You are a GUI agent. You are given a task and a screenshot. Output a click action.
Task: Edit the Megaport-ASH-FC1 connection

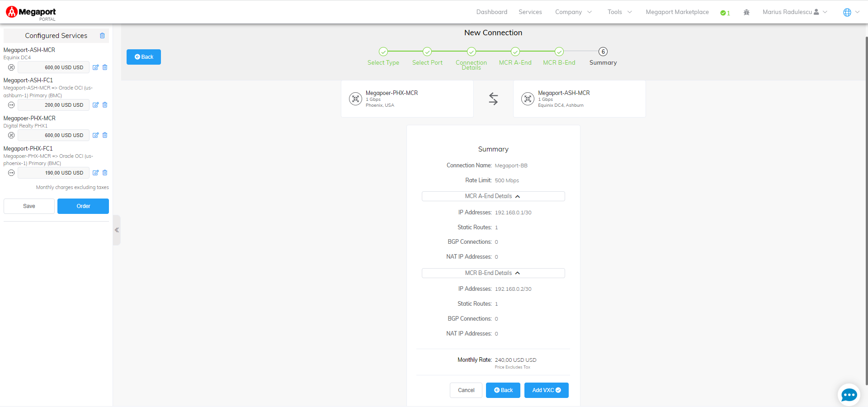pyautogui.click(x=95, y=105)
